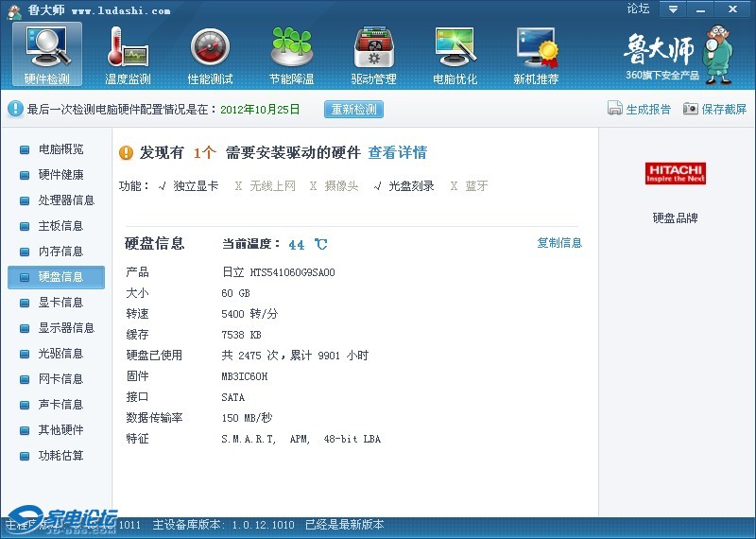Click the 查看详情 link
Screen dimensions: 756x539
397,153
